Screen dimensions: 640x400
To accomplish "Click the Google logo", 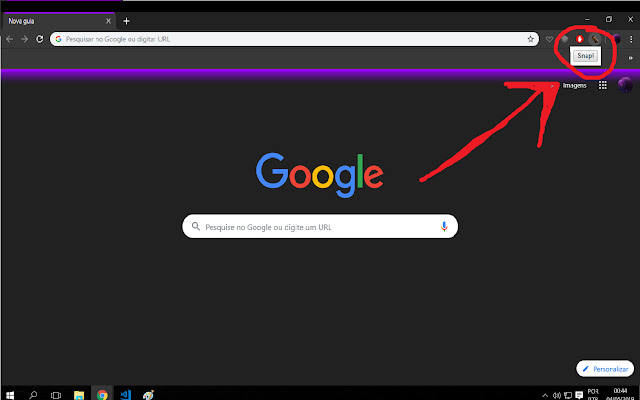I will (320, 175).
